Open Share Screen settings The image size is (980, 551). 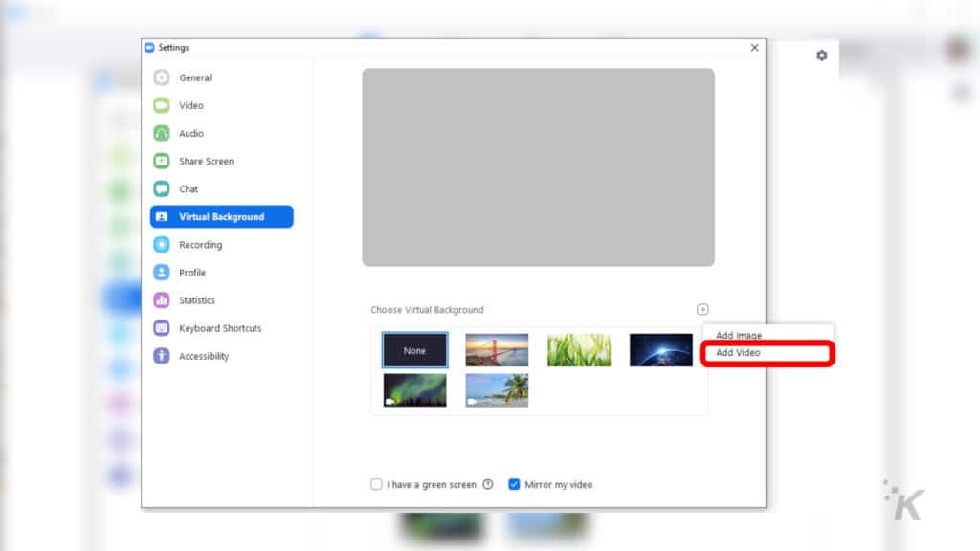[x=204, y=161]
